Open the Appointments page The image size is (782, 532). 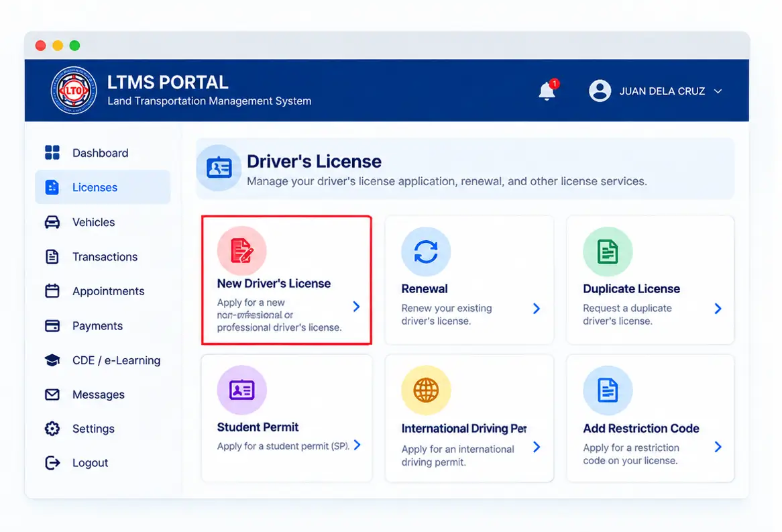click(108, 291)
